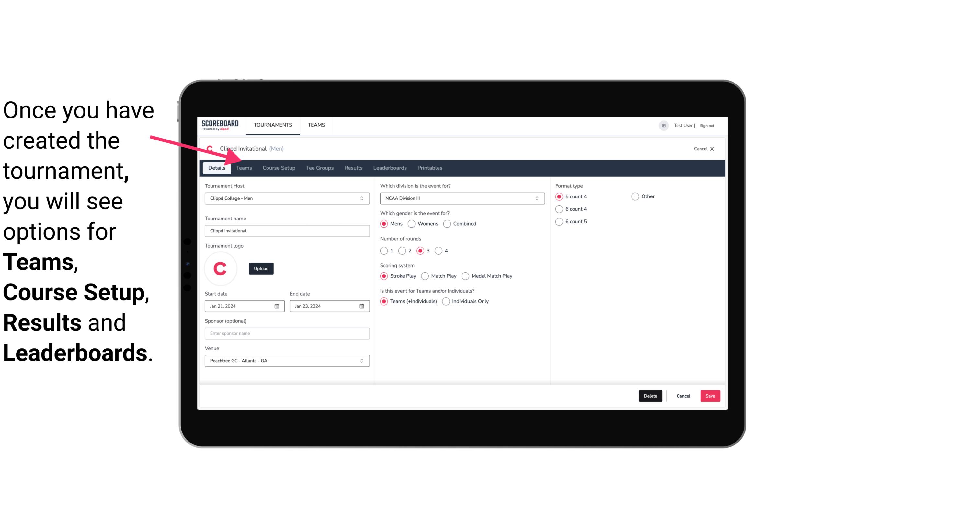Switch to the Leaderboards tab
Image resolution: width=980 pixels, height=527 pixels.
point(389,167)
